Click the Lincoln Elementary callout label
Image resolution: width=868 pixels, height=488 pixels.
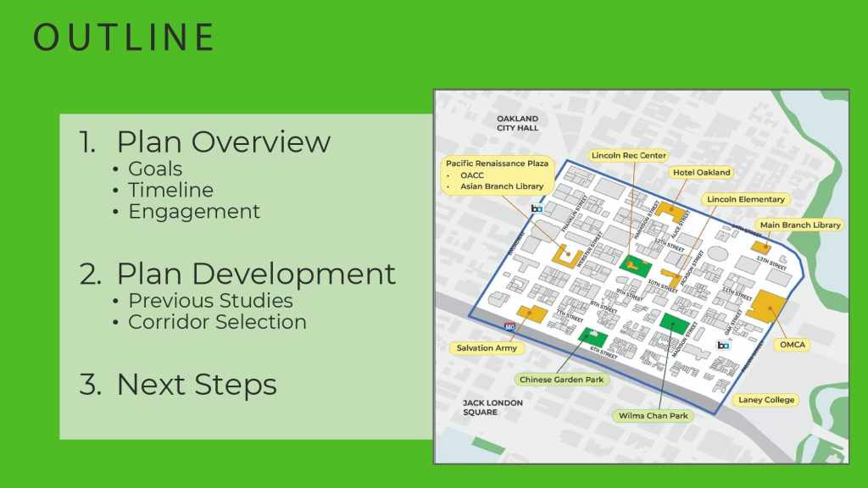click(746, 200)
